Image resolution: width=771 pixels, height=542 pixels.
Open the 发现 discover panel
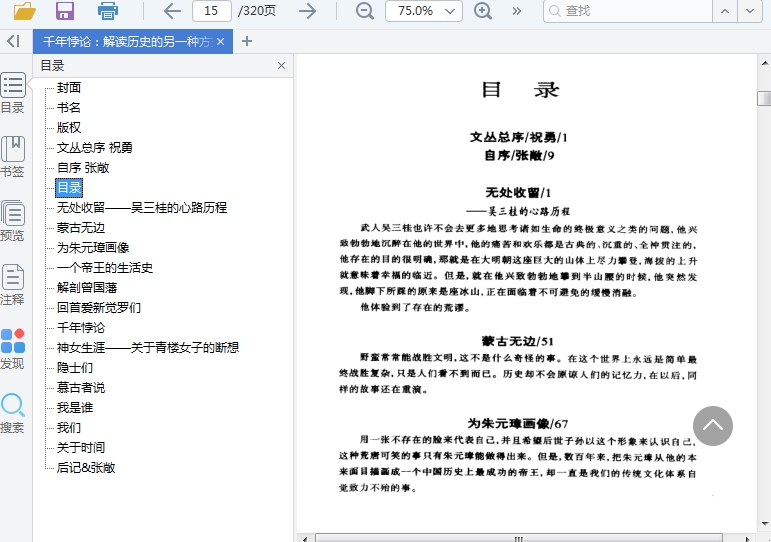click(13, 349)
